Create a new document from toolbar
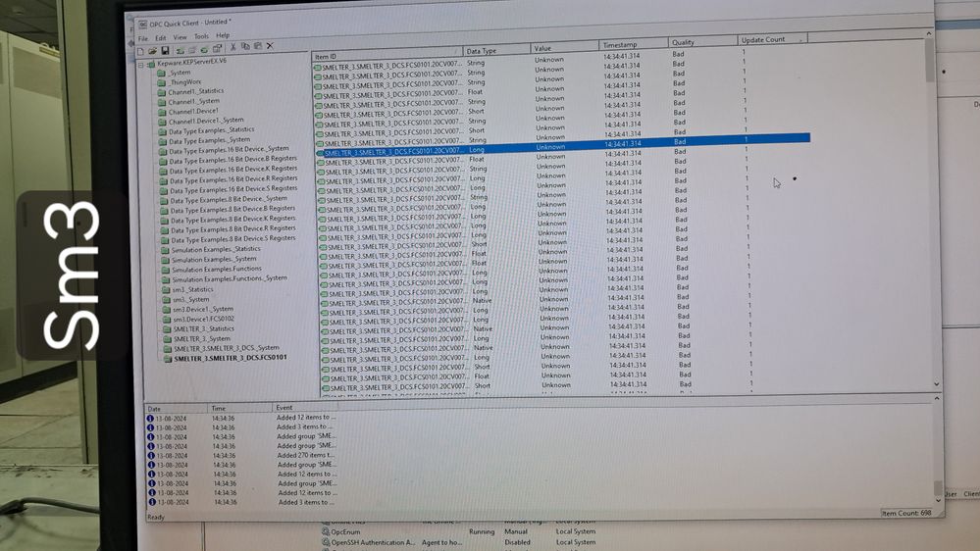The image size is (980, 551). click(140, 51)
